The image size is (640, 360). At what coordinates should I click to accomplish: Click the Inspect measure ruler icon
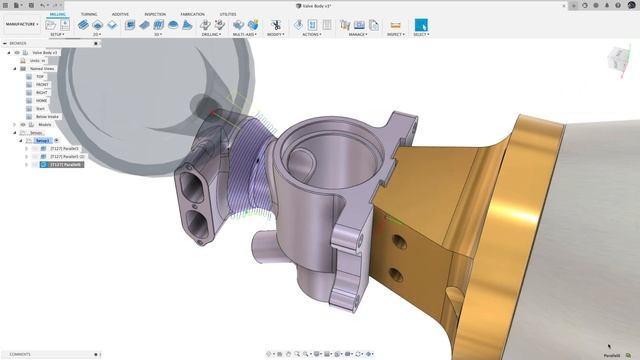coord(395,25)
